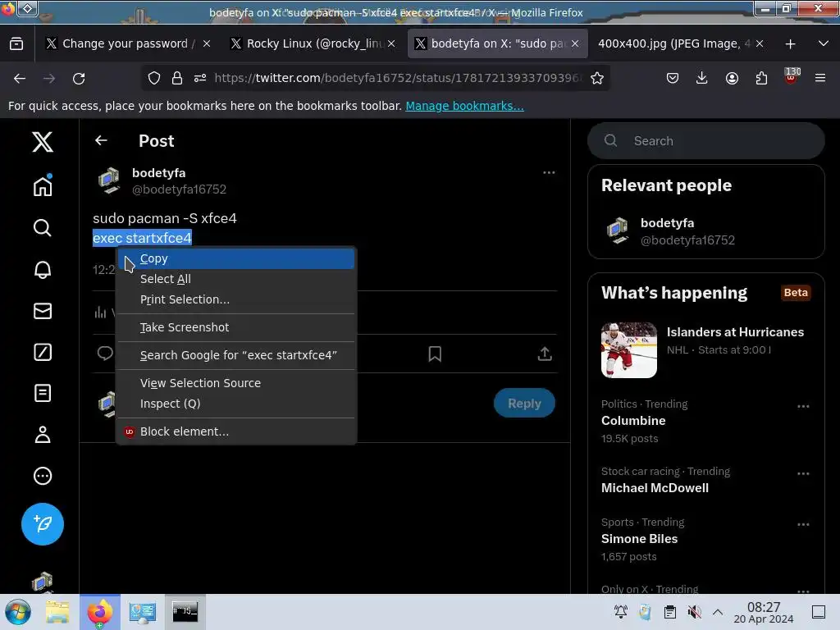Open the Pocket save icon
Image resolution: width=840 pixels, height=630 pixels.
673,78
